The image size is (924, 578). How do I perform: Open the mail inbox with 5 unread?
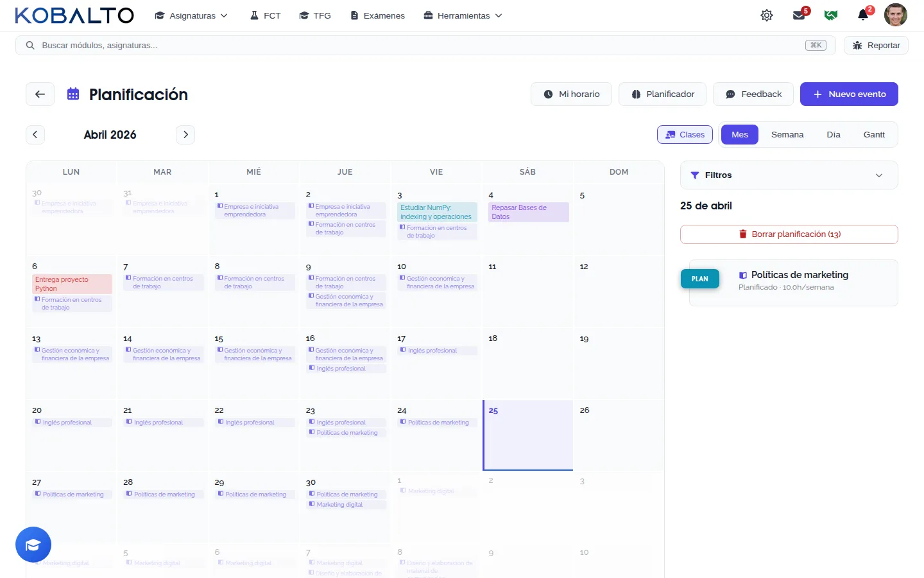800,15
